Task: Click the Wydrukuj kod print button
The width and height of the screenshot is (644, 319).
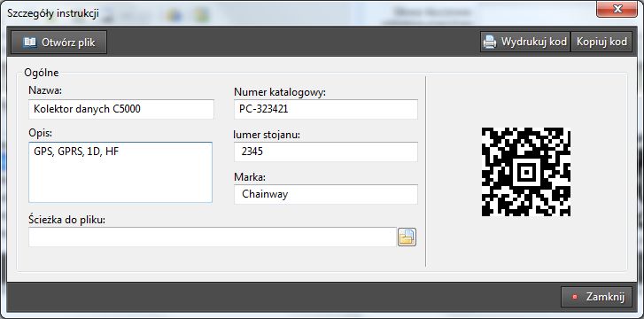Action: 525,42
